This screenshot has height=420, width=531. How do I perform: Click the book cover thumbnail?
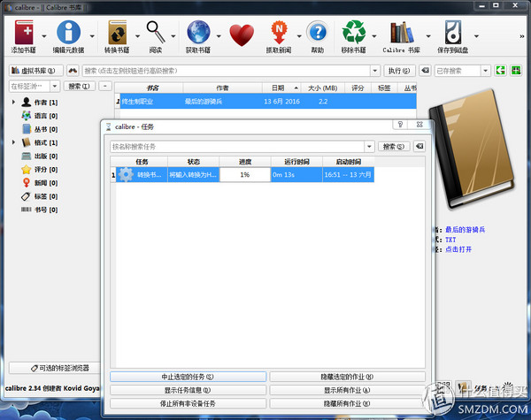tap(473, 149)
